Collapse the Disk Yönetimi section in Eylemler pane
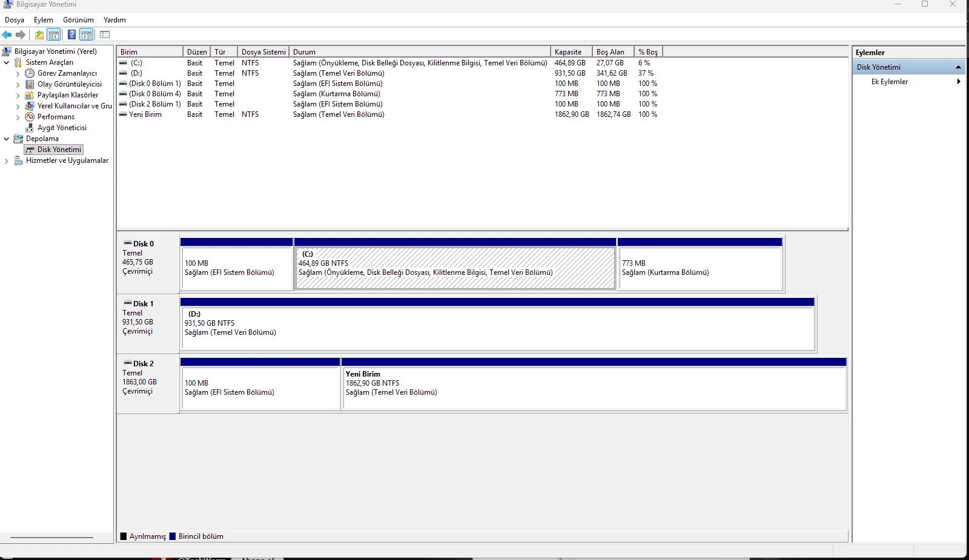 click(958, 67)
